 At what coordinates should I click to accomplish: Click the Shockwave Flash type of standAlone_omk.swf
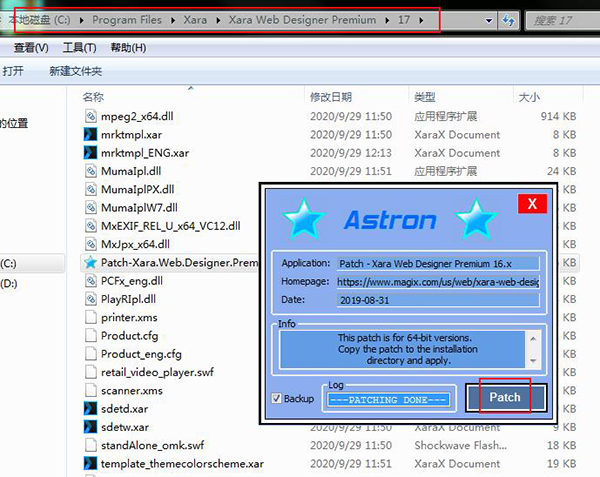(x=460, y=445)
